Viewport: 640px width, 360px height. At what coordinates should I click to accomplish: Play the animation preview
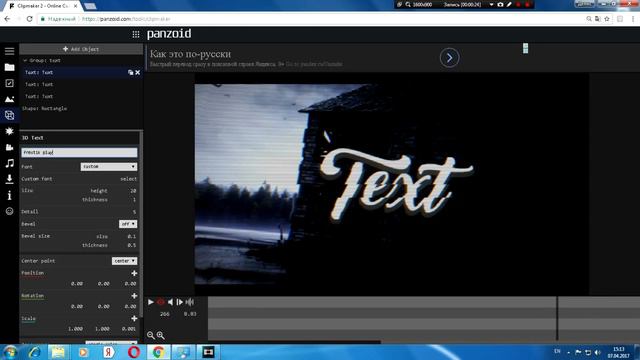[151, 302]
